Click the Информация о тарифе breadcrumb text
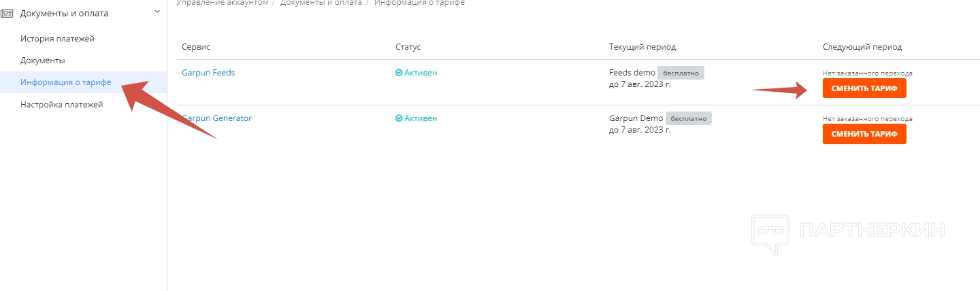Viewport: 980px width, 291px height. [x=419, y=3]
